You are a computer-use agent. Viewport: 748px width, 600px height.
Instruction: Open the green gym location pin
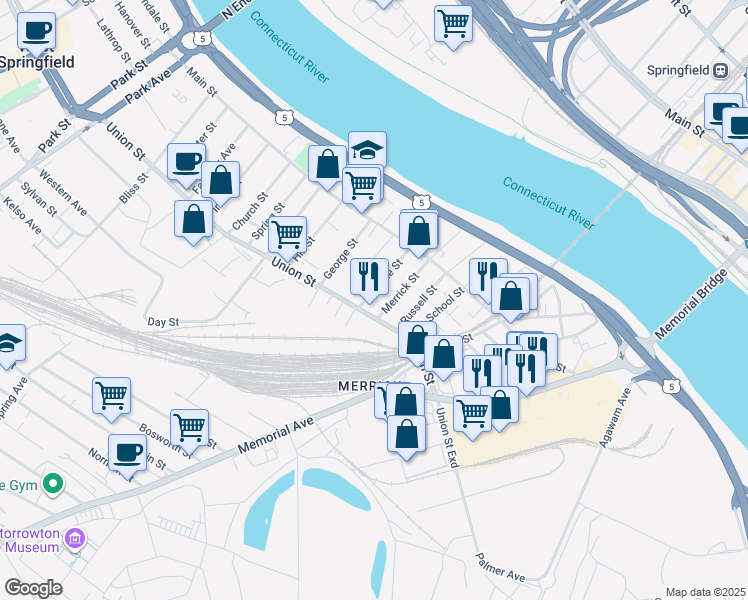coord(53,485)
